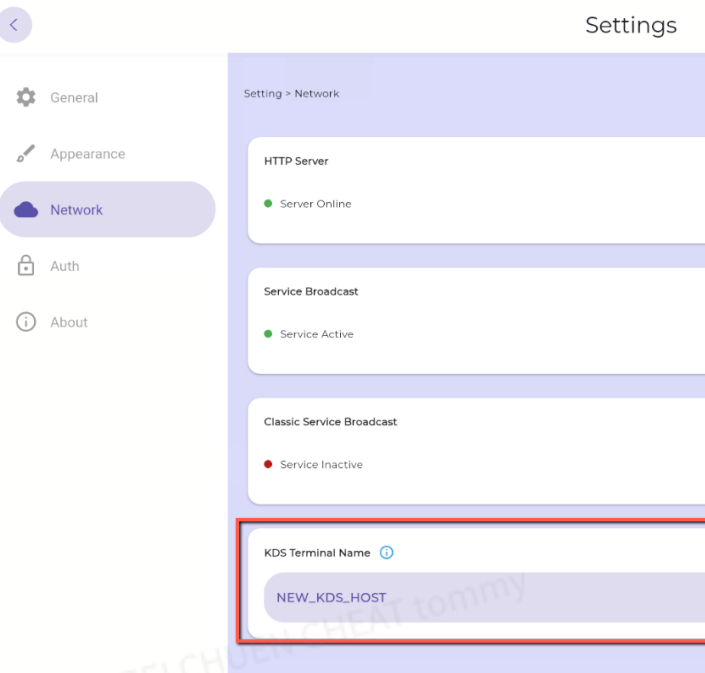Click the Network cloud icon
The image size is (705, 673).
pos(26,210)
